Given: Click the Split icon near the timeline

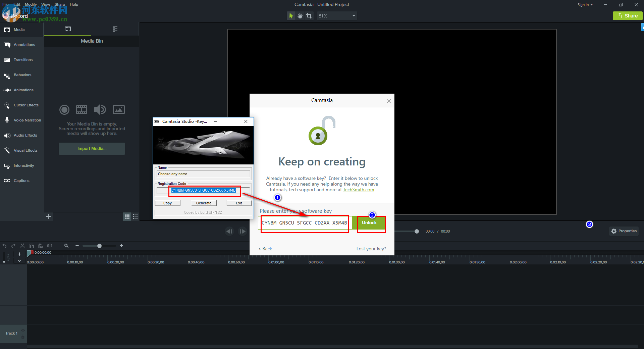Looking at the screenshot, I should (50, 246).
